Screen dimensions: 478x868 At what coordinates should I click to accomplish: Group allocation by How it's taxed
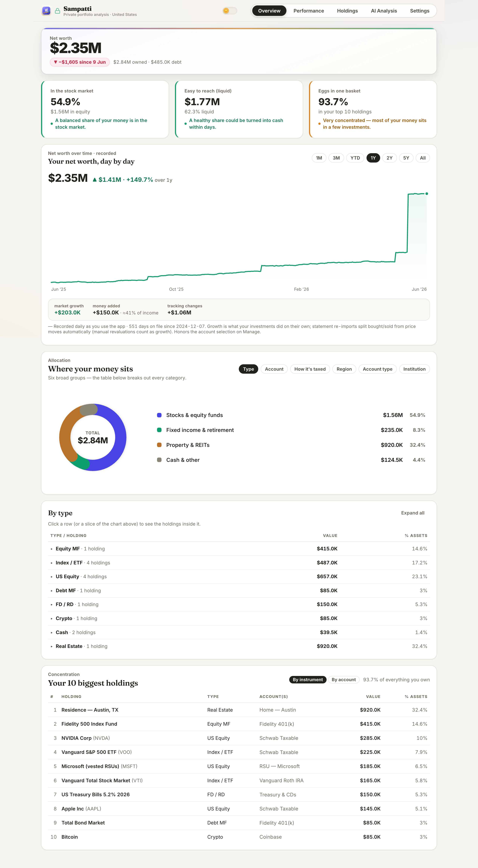pos(310,369)
